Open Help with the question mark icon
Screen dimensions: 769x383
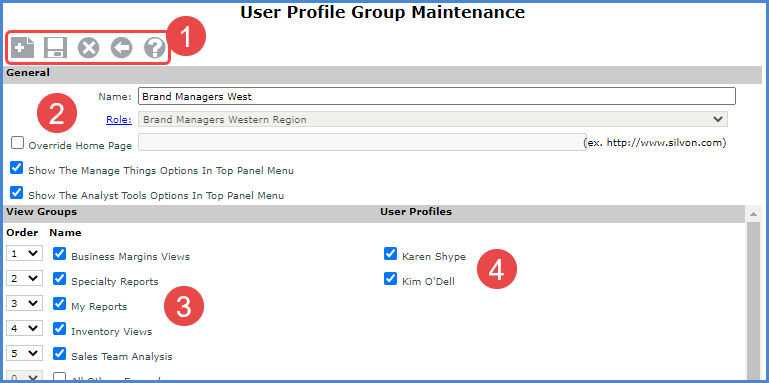click(155, 48)
